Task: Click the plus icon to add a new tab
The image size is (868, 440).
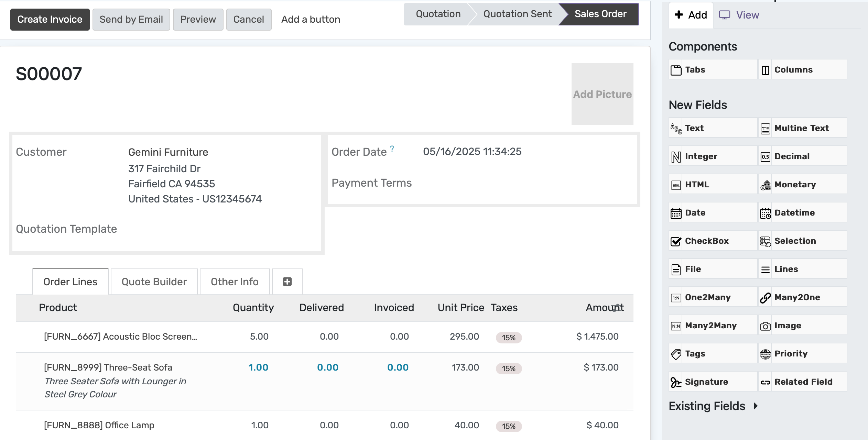Action: pos(287,282)
